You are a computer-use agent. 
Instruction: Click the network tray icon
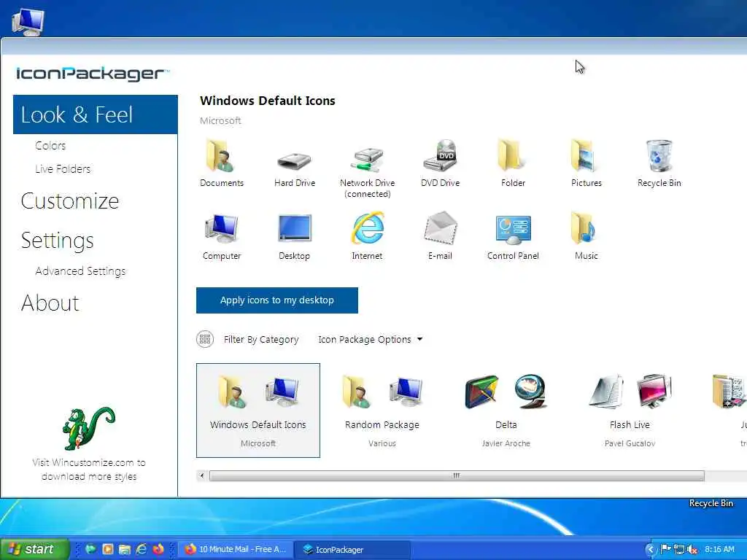679,550
